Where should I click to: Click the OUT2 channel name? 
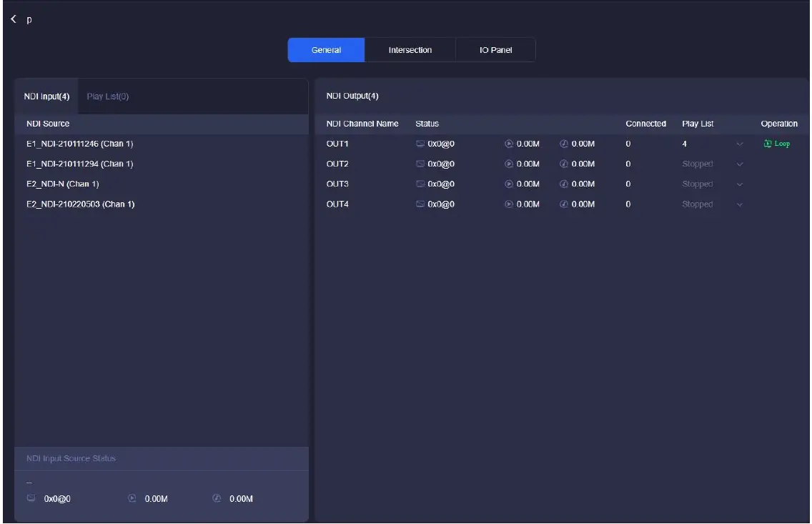click(337, 164)
